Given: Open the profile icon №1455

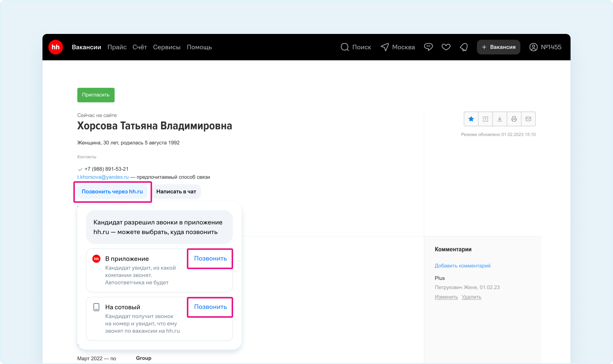Looking at the screenshot, I should [x=533, y=47].
